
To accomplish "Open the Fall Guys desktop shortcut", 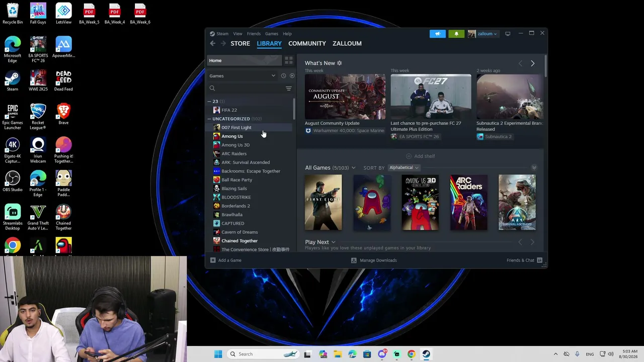I will [38, 14].
